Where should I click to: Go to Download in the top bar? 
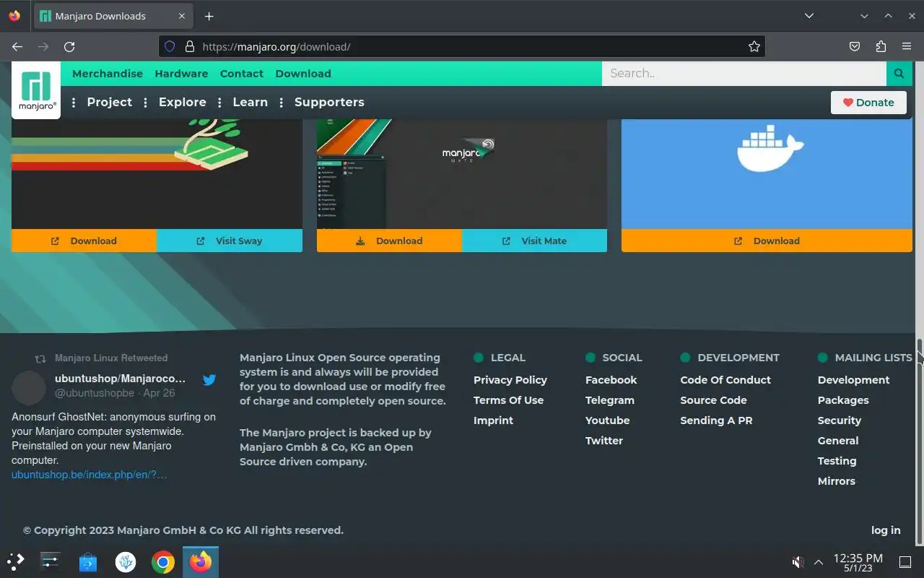coord(303,73)
